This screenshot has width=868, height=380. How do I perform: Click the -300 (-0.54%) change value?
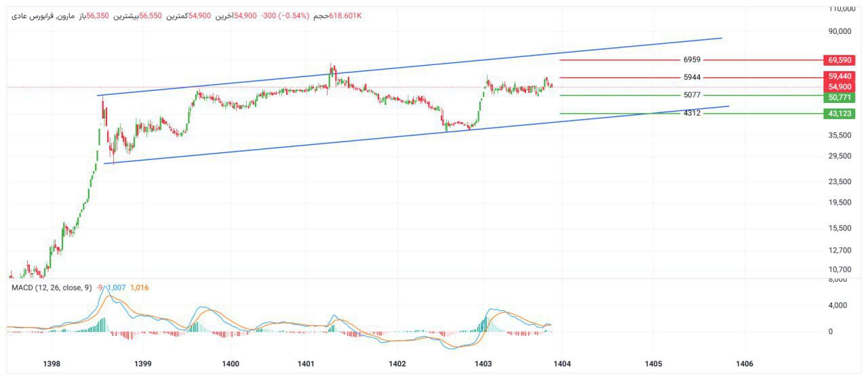click(x=285, y=16)
